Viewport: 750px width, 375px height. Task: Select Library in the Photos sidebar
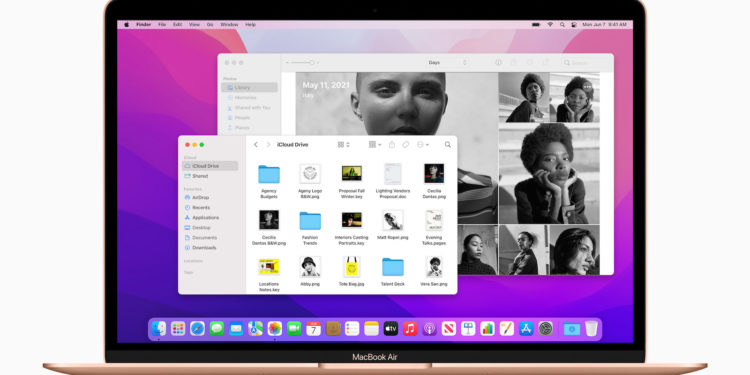(x=249, y=88)
